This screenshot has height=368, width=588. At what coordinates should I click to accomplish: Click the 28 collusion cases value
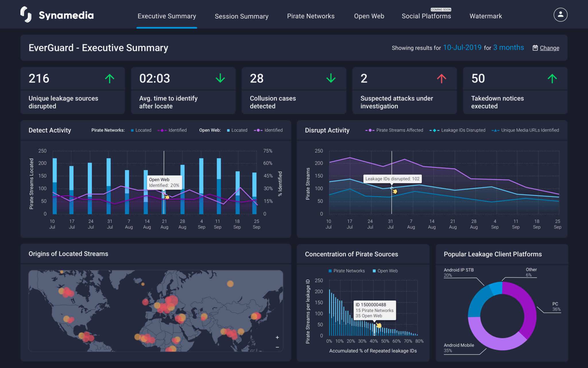257,78
